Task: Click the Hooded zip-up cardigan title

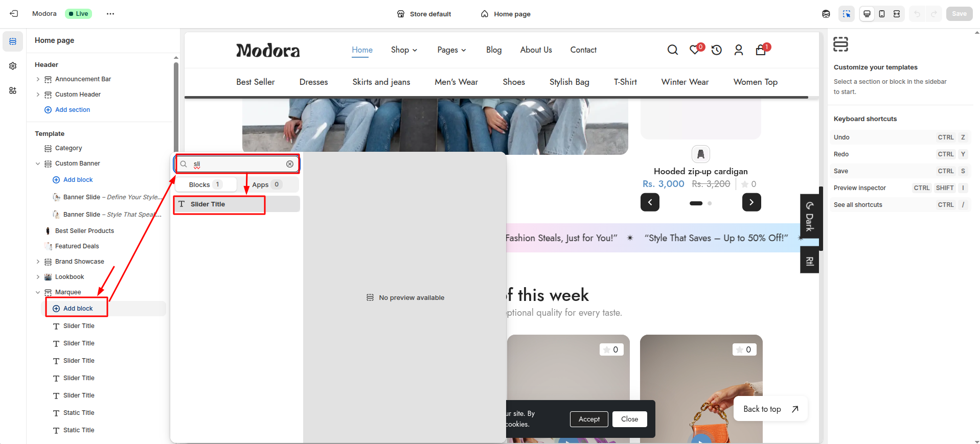Action: point(701,171)
